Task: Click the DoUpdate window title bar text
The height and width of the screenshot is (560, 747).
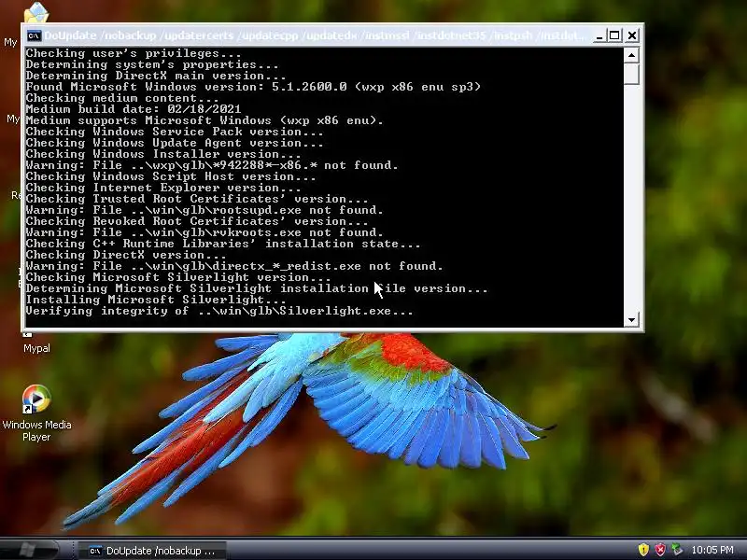Action: [x=315, y=35]
